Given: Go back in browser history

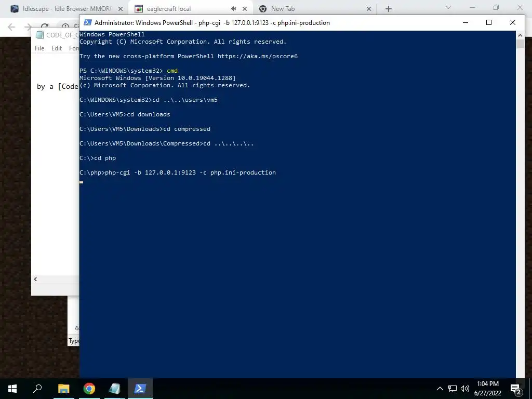Looking at the screenshot, I should [11, 27].
